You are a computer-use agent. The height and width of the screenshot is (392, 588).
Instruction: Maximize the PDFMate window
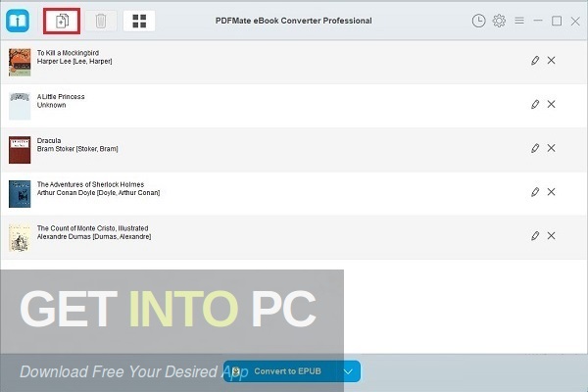pos(557,21)
